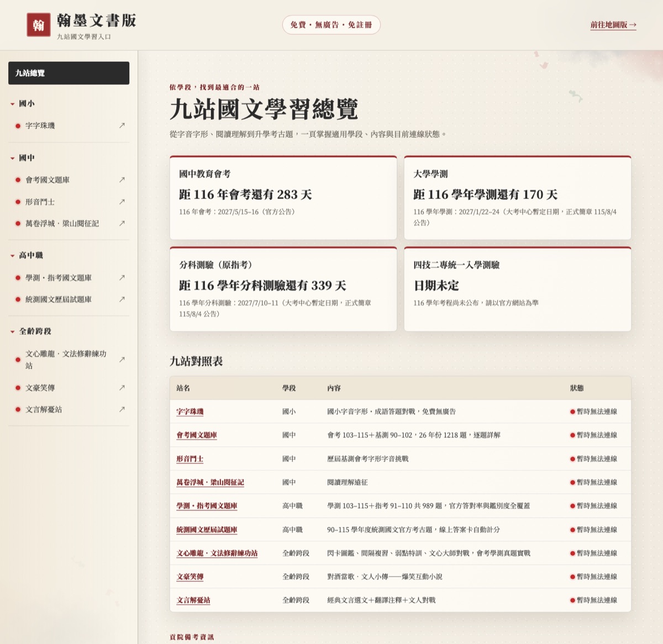Screen dimensions: 663x644
Task: Click the 分科測驗（原指考） countdown card
Action: [x=283, y=289]
